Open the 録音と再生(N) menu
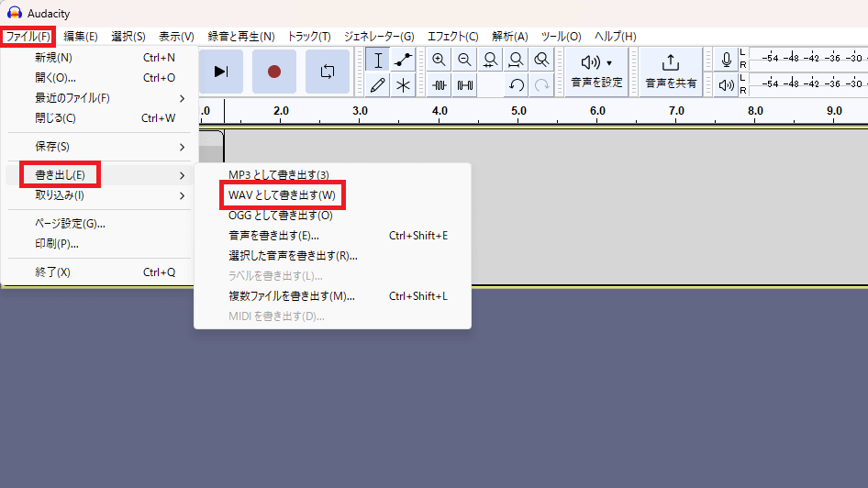 pos(240,37)
